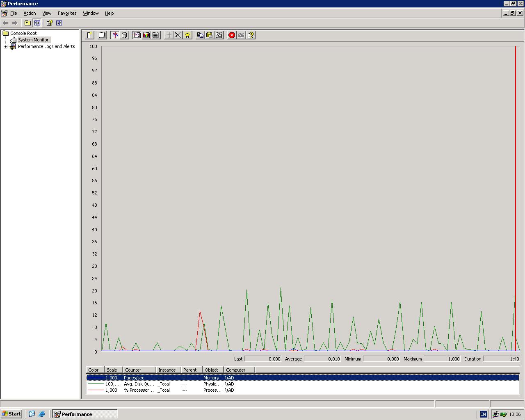The height and width of the screenshot is (420, 525).
Task: Click the Computer column header
Action: [x=240, y=370]
